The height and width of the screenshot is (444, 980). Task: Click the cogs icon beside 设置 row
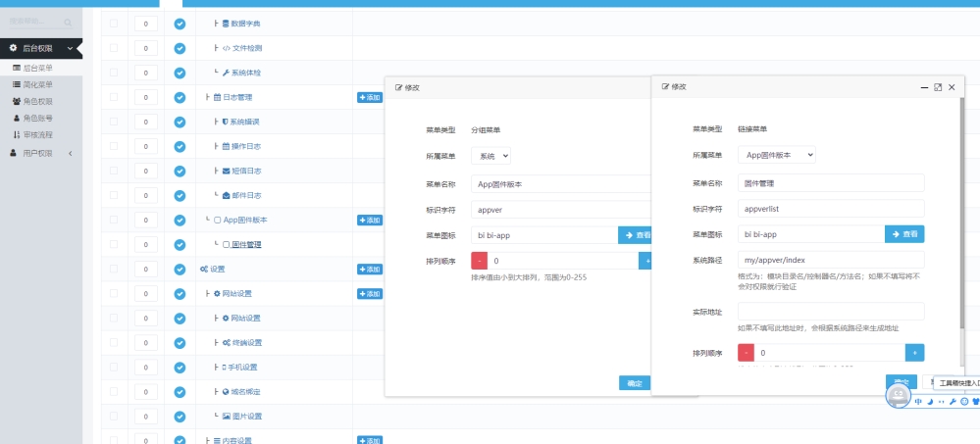(x=204, y=270)
